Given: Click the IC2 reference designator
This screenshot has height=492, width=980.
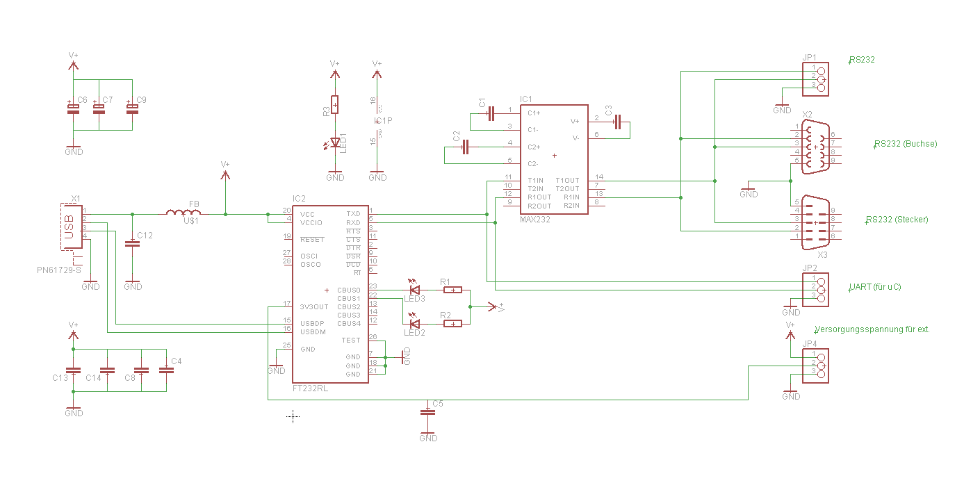Looking at the screenshot, I should [299, 199].
